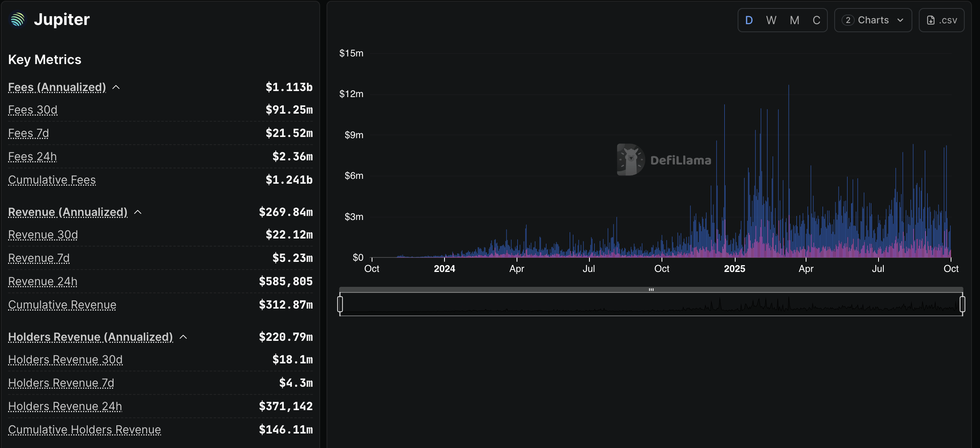Image resolution: width=980 pixels, height=448 pixels.
Task: Open the Cumulative Holders Revenue metric
Action: 85,430
